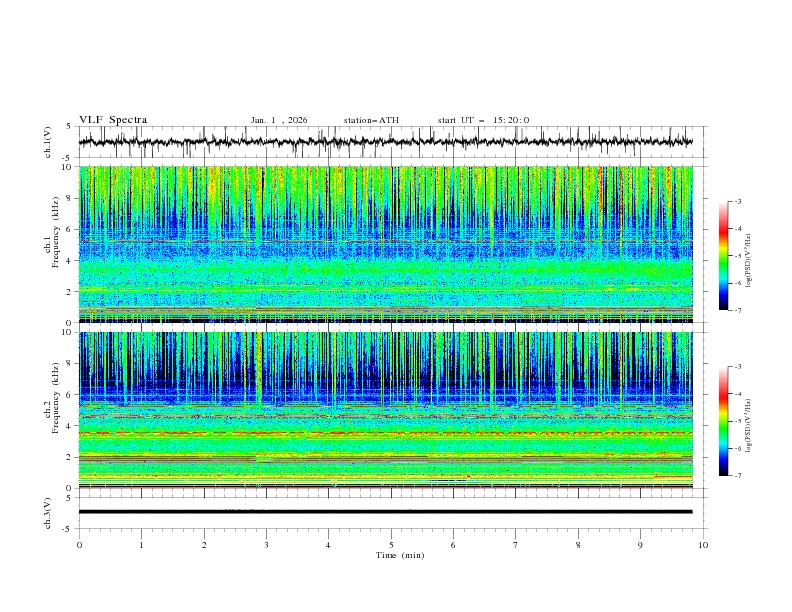792x612 pixels.
Task: Click the 'station=ATH' label
Action: coord(371,120)
